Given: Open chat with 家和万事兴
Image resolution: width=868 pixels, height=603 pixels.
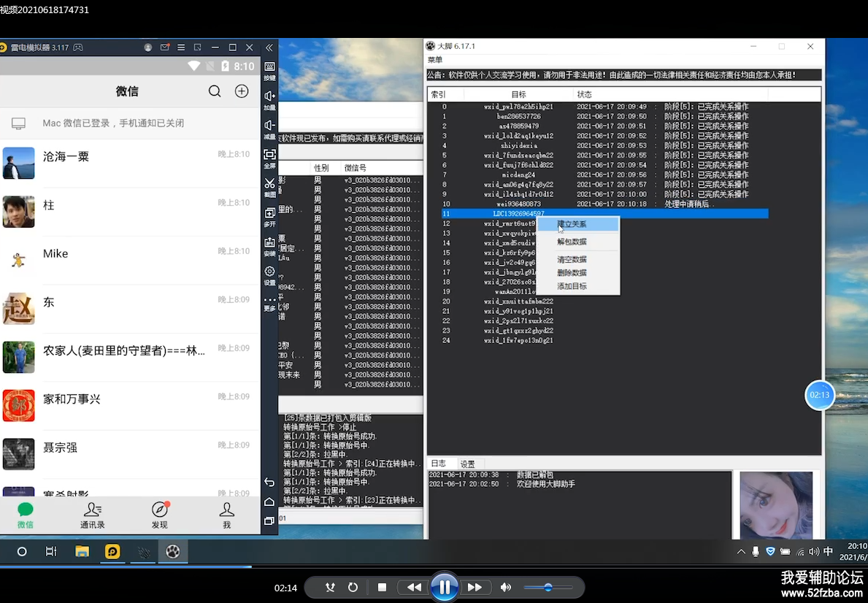Looking at the screenshot, I should point(130,406).
